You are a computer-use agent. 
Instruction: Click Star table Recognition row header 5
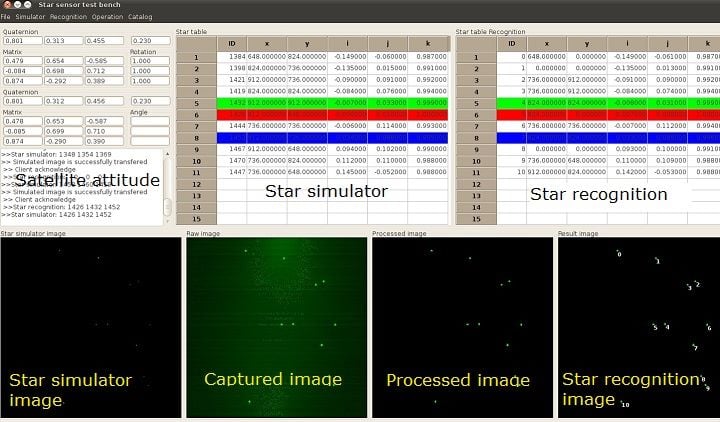click(476, 103)
